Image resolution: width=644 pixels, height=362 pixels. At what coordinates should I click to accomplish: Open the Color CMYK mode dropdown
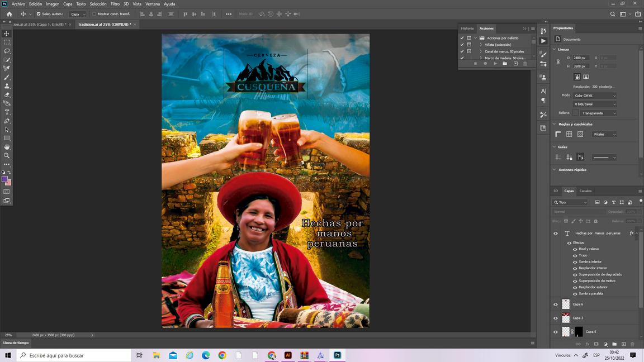(x=594, y=96)
